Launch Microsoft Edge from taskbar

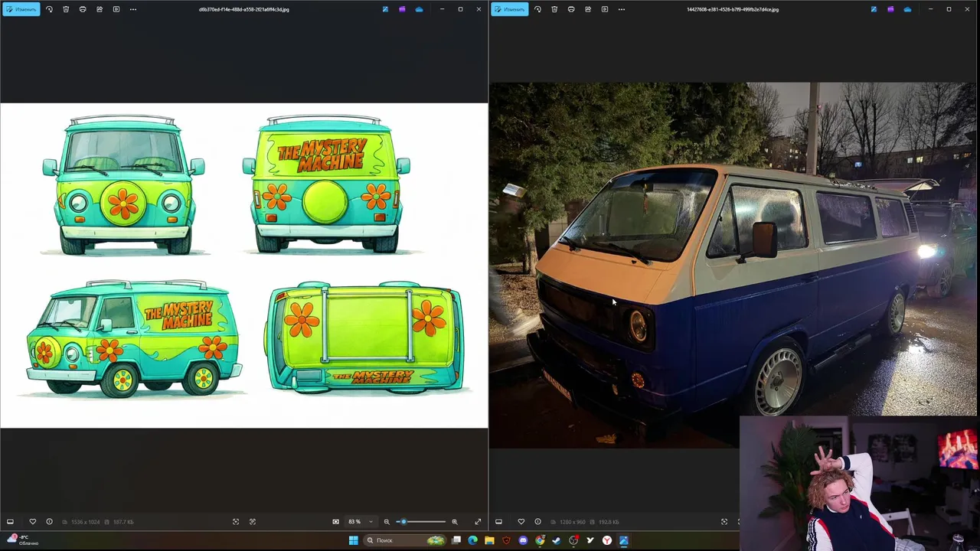[472, 540]
